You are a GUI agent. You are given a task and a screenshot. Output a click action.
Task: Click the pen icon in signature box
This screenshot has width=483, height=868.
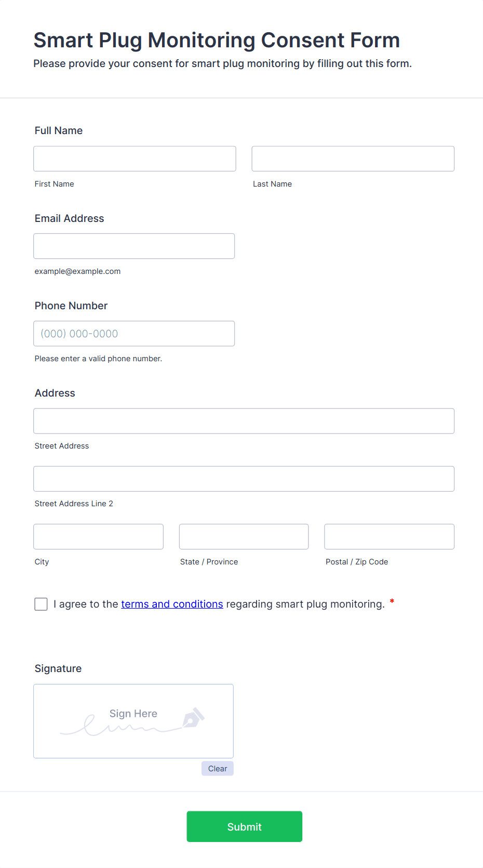coord(193,718)
